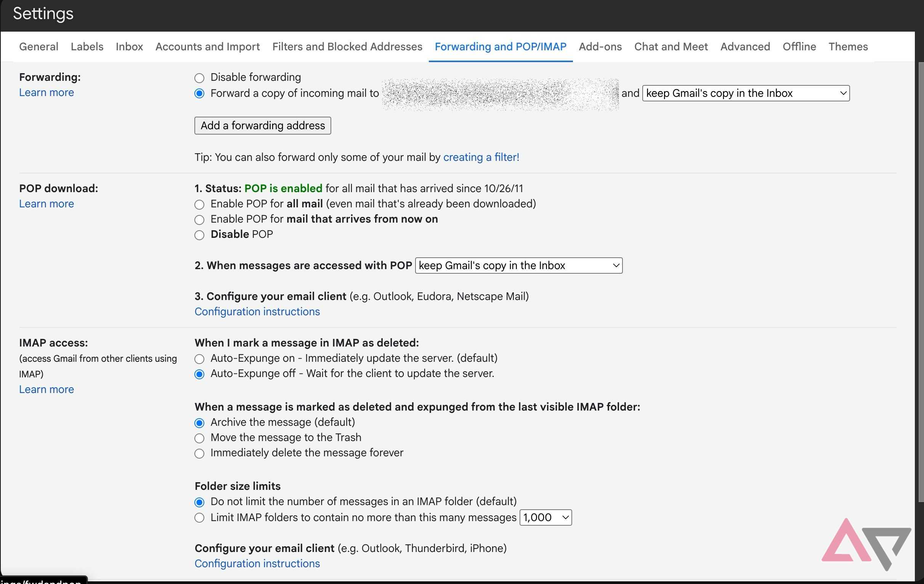Select Forward a copy of incoming mail
Image resolution: width=924 pixels, height=584 pixels.
click(x=199, y=94)
